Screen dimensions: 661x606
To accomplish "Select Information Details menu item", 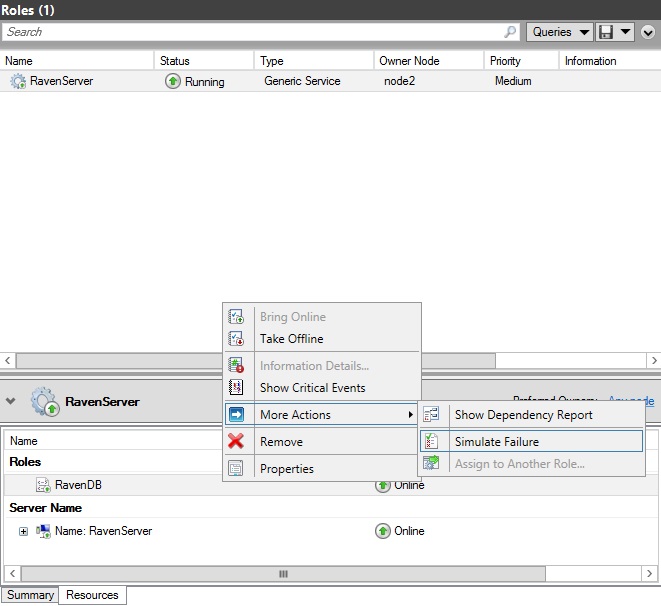I will tap(322, 365).
